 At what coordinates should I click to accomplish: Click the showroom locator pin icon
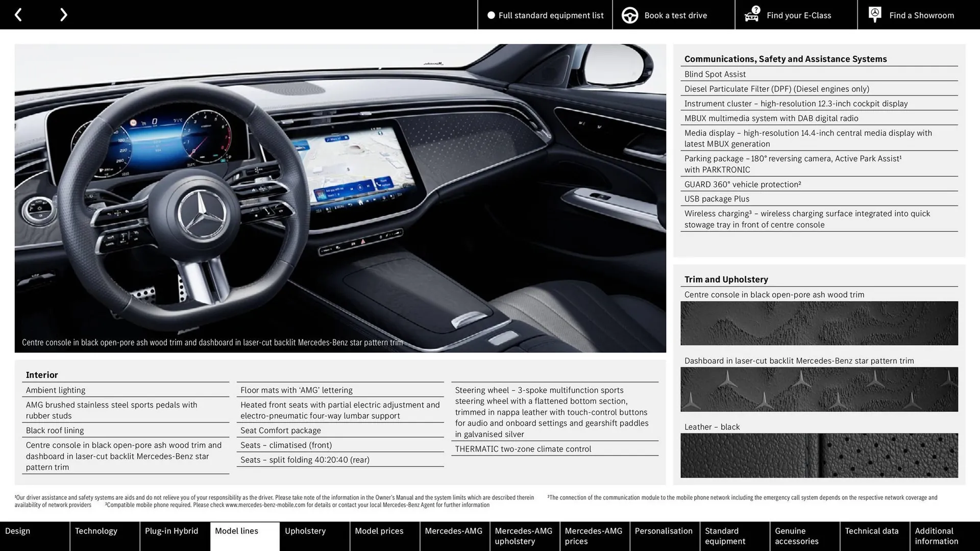(x=874, y=14)
